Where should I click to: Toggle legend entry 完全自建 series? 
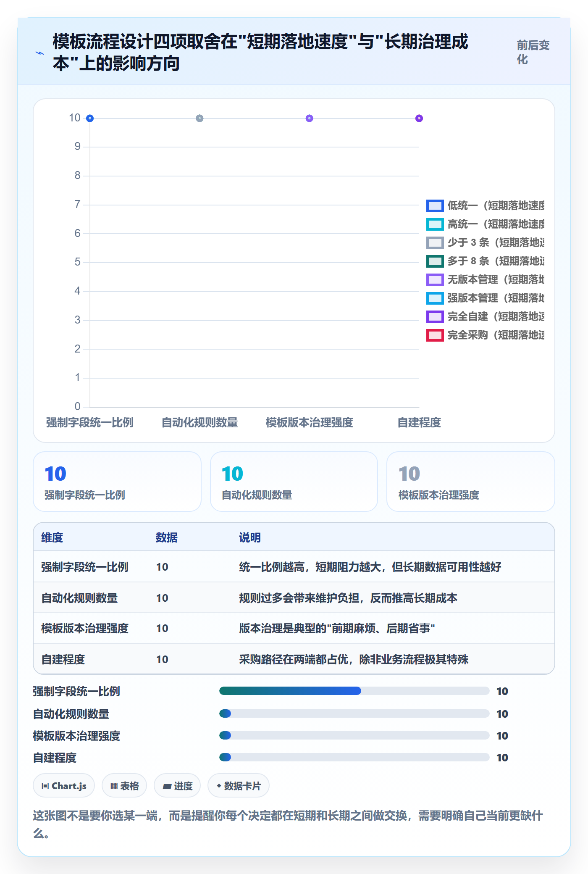click(486, 316)
